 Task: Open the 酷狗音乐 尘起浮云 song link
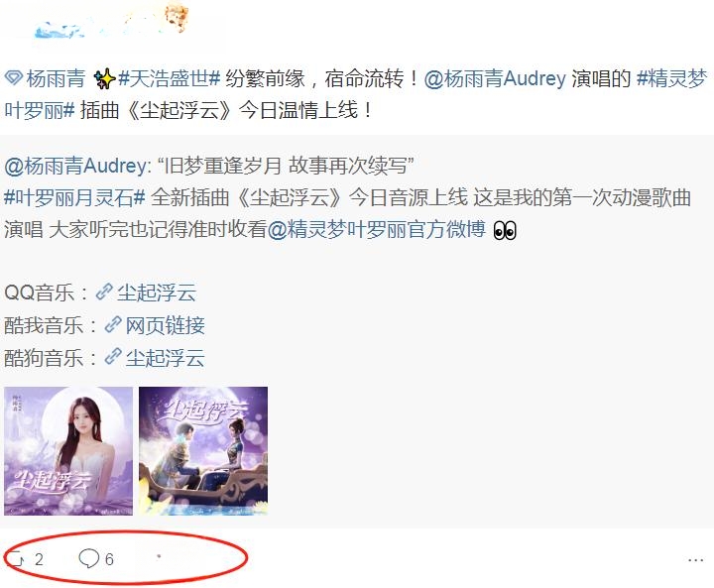165,358
